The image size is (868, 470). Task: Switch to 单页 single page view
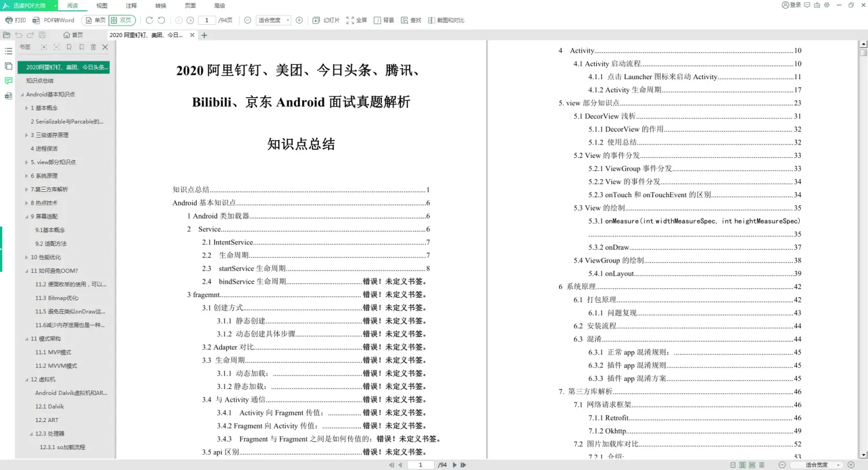point(95,20)
